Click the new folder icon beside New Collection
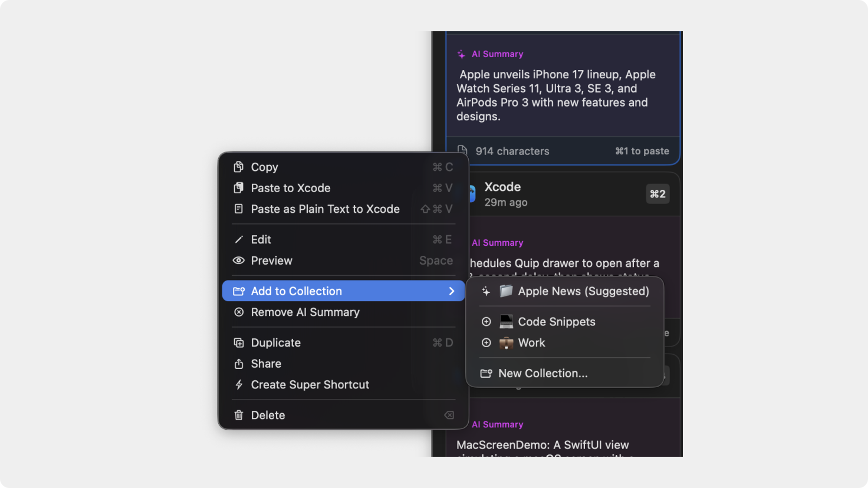This screenshot has height=488, width=868. point(486,373)
